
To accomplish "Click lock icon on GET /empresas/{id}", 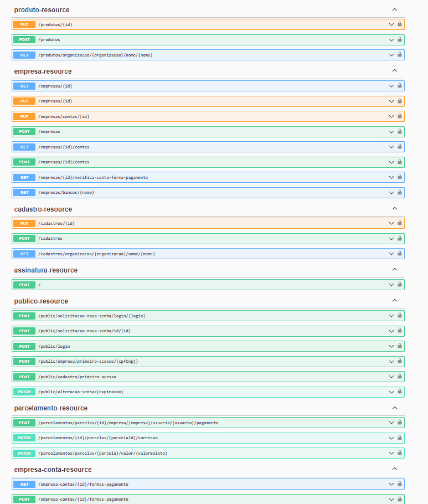I will 400,85.
